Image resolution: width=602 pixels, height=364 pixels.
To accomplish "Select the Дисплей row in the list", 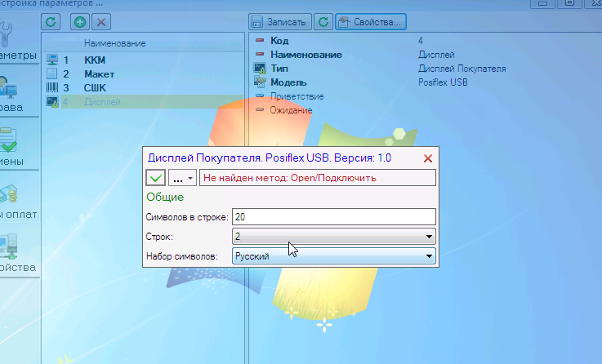I will pos(143,102).
